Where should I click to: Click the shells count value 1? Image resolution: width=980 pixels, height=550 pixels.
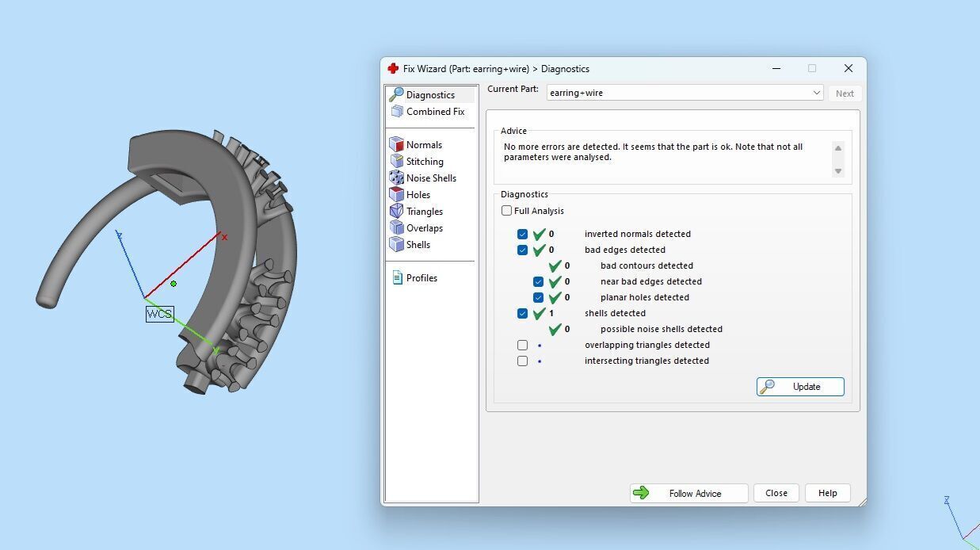pos(551,313)
